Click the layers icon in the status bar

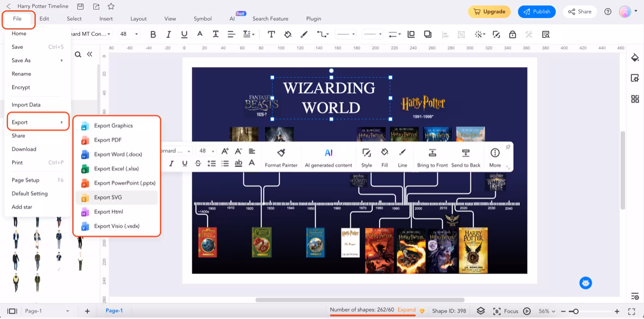pyautogui.click(x=481, y=311)
